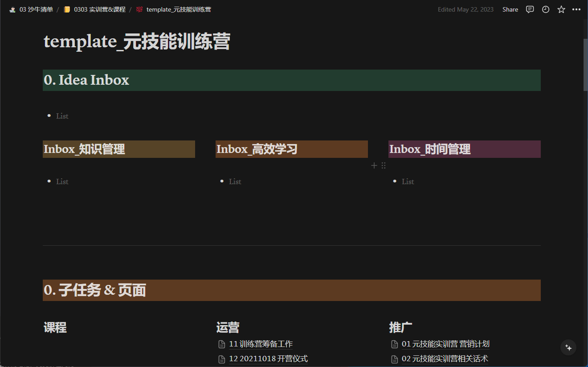
Task: Add page to favorites with star icon
Action: 561,9
